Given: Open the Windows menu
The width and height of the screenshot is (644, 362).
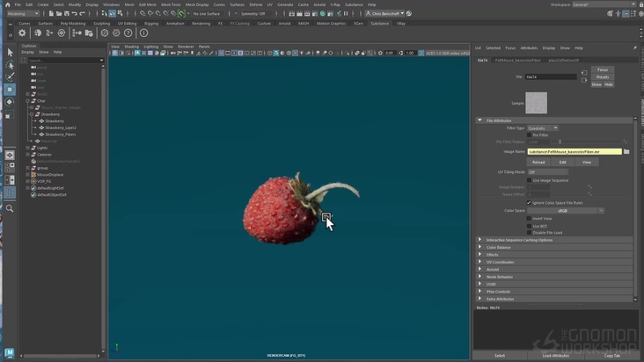Looking at the screenshot, I should [x=111, y=4].
